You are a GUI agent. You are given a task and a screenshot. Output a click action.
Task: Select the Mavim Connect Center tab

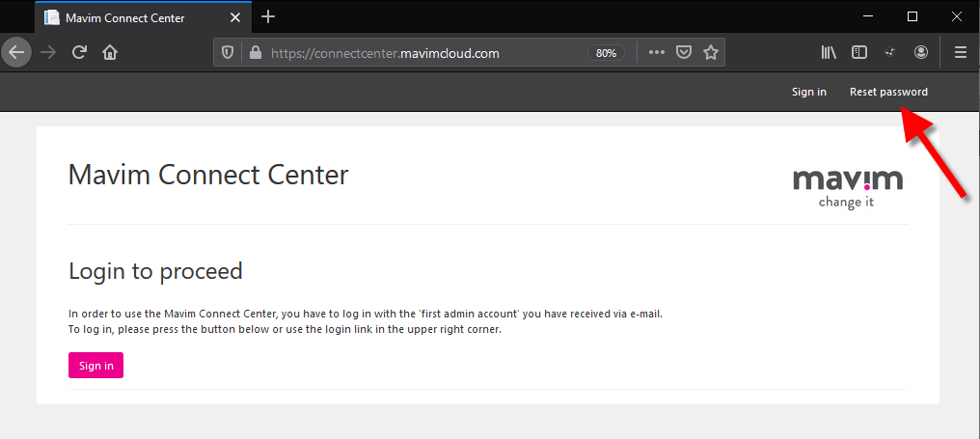pyautogui.click(x=143, y=17)
